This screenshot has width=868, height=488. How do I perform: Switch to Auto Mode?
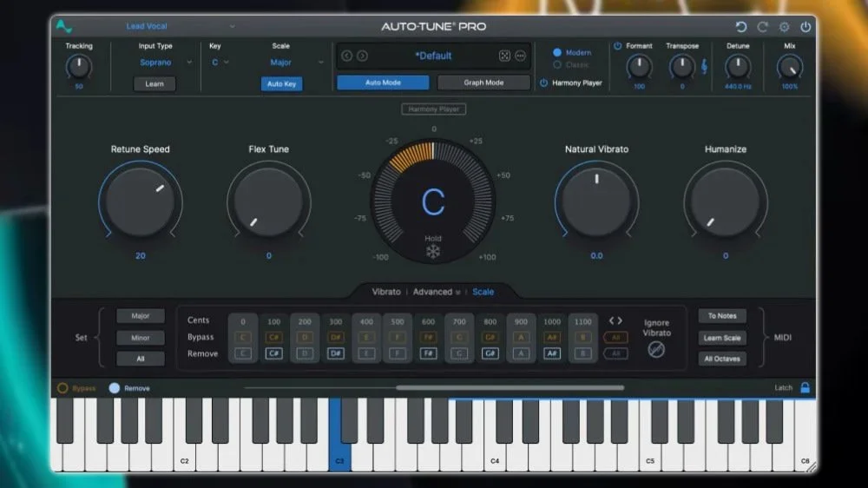tap(383, 82)
